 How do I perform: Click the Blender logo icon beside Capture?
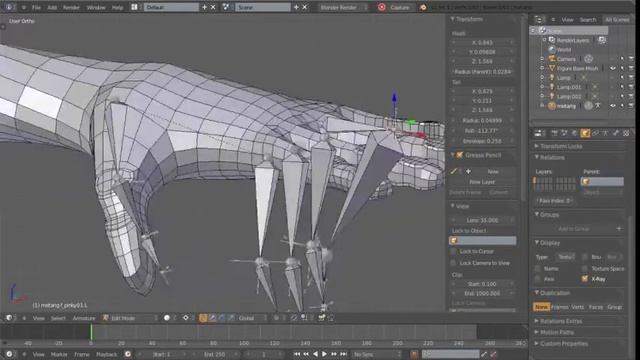423,7
